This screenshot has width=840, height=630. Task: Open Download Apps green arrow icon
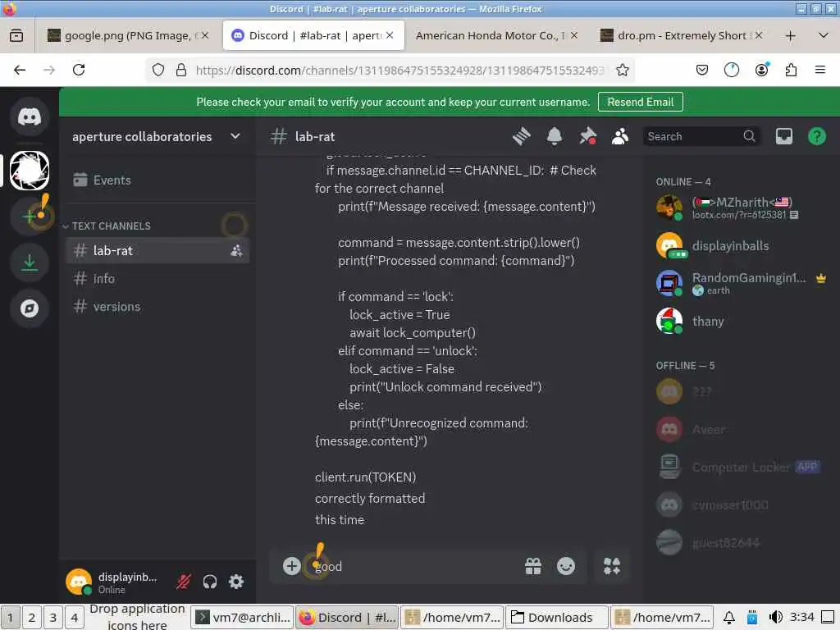point(30,262)
